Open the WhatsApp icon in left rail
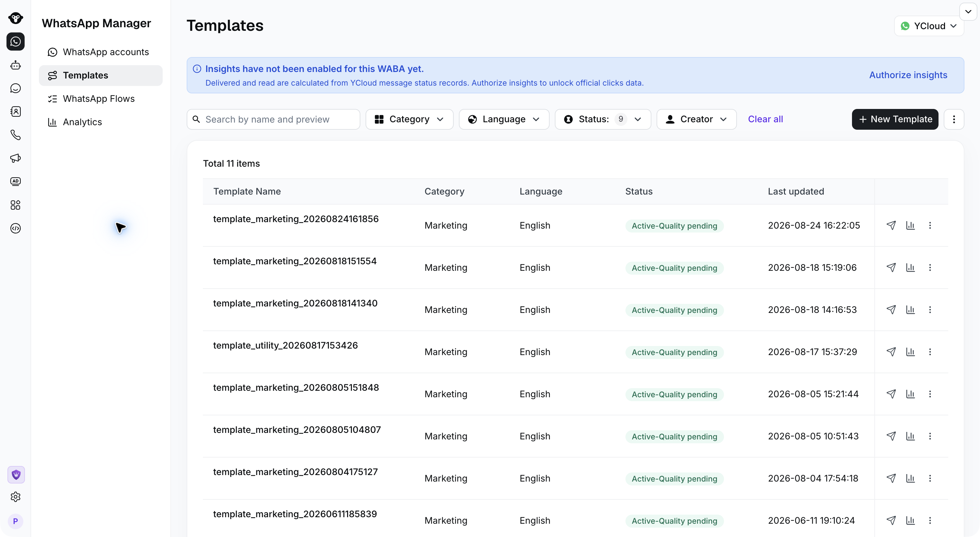 [x=16, y=42]
